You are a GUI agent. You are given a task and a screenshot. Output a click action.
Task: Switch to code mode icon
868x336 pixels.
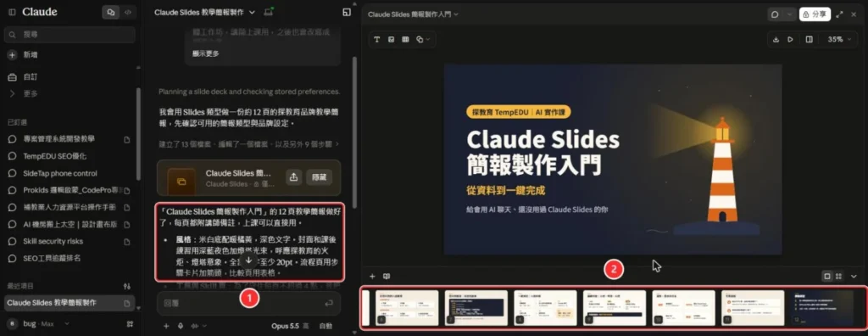click(127, 12)
